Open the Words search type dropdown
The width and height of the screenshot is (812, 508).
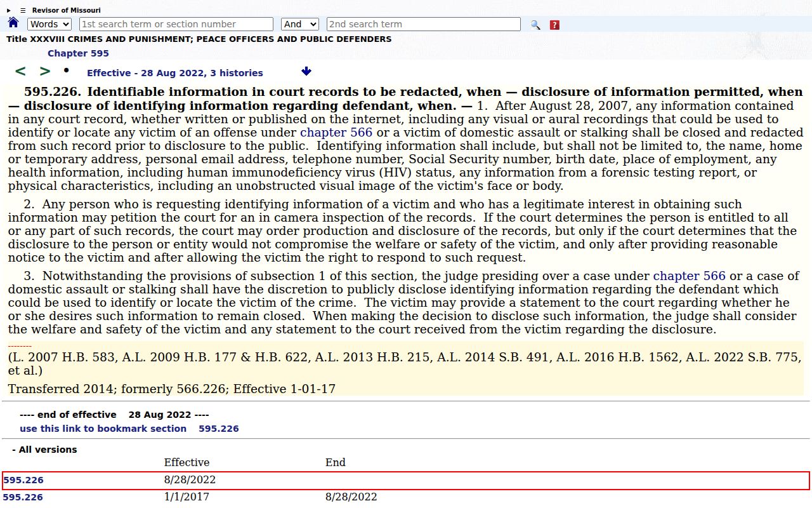coord(49,24)
